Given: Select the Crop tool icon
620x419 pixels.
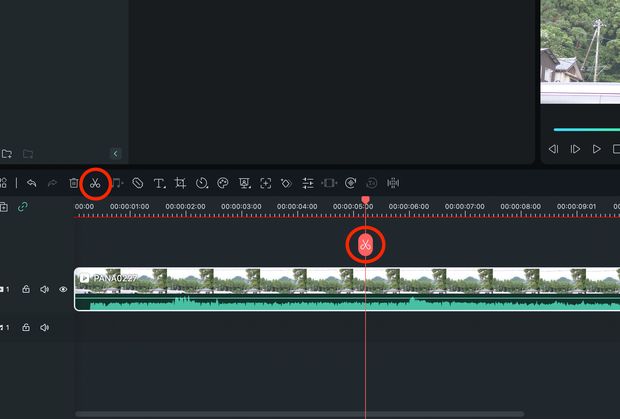Looking at the screenshot, I should point(180,183).
